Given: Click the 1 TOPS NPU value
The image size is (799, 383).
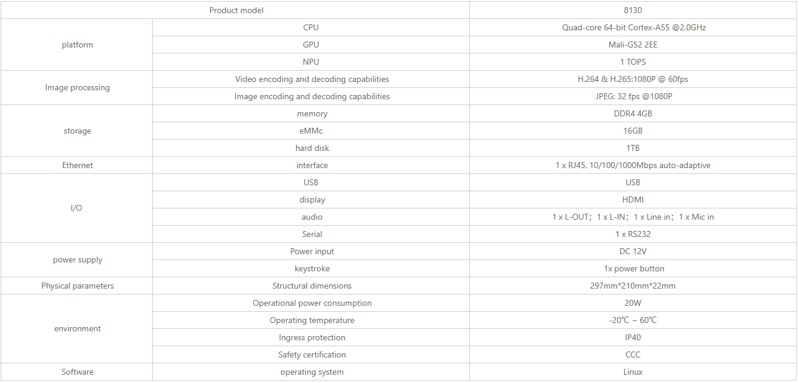Looking at the screenshot, I should point(633,62).
